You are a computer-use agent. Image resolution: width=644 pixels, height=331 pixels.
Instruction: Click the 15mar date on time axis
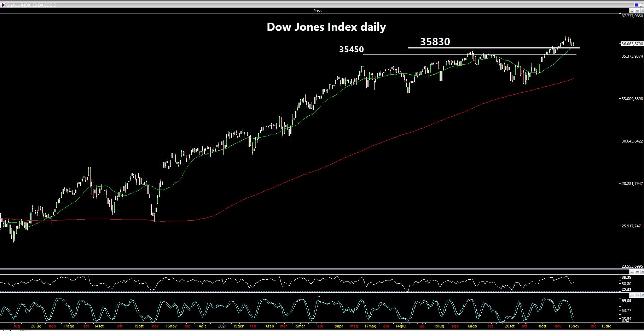click(x=299, y=326)
